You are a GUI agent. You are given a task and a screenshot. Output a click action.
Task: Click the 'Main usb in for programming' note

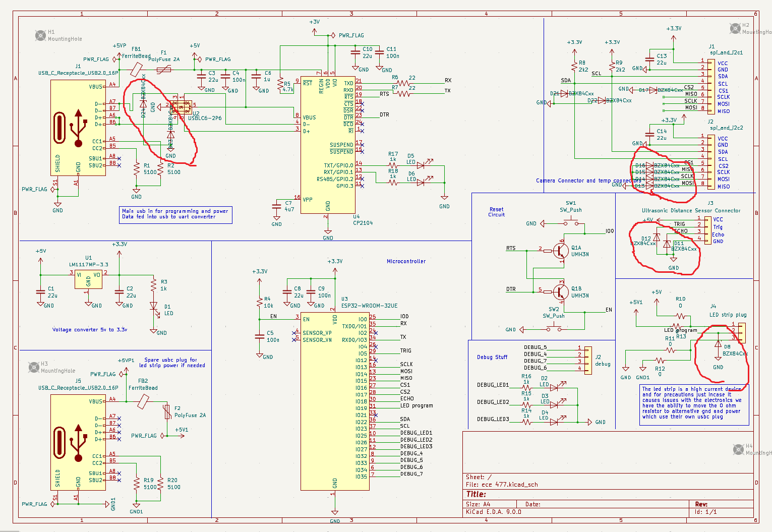pyautogui.click(x=175, y=214)
